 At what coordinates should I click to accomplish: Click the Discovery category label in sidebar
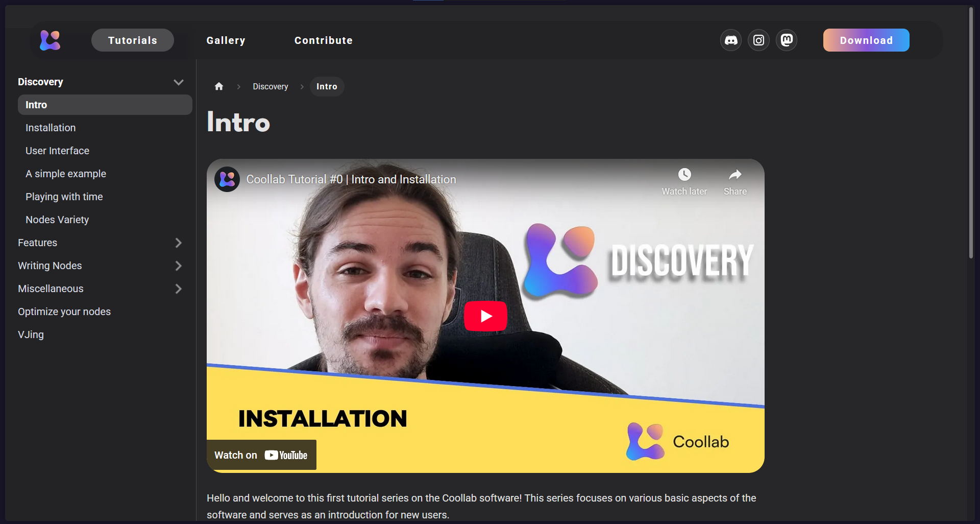tap(40, 82)
